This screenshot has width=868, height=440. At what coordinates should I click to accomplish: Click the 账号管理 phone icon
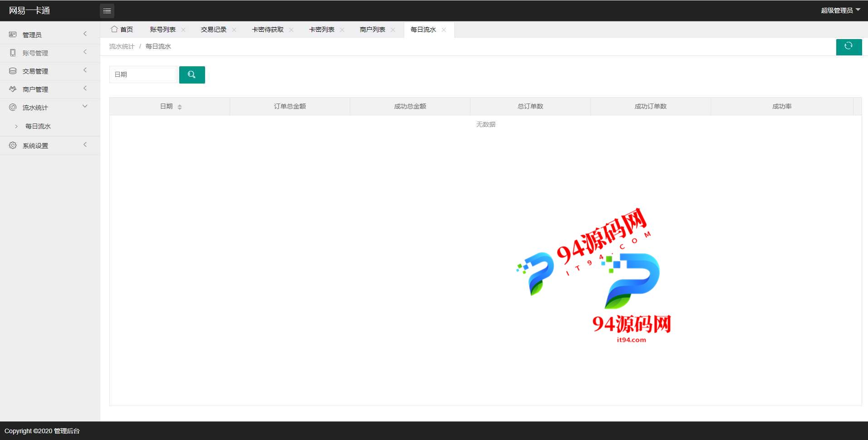pyautogui.click(x=13, y=53)
